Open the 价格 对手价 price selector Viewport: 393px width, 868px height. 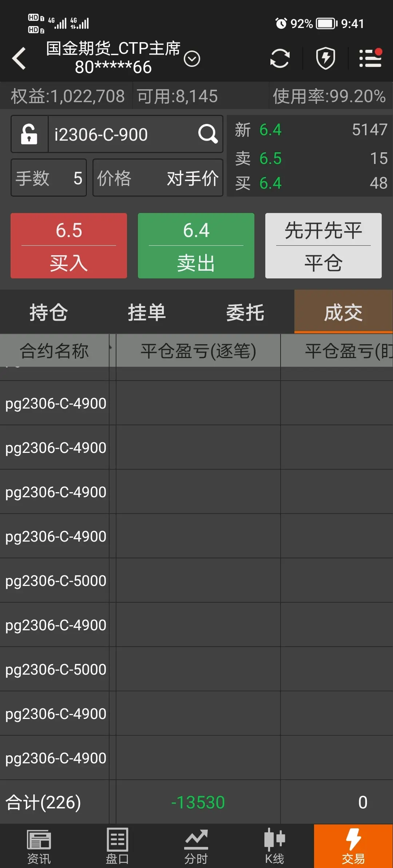158,178
